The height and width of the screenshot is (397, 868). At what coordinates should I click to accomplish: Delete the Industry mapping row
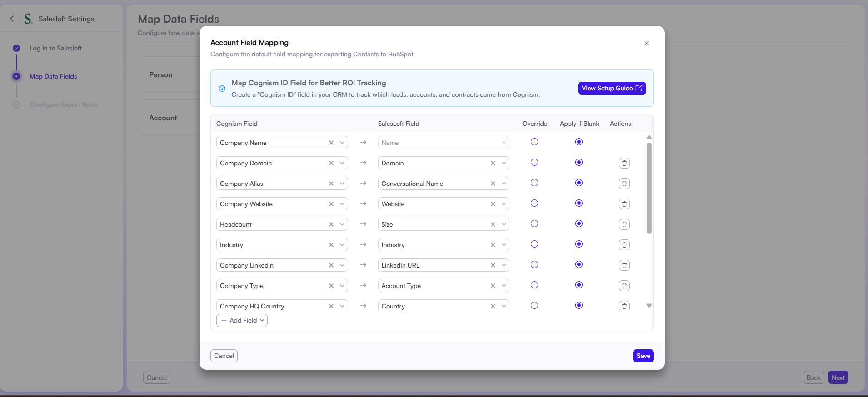coord(624,245)
